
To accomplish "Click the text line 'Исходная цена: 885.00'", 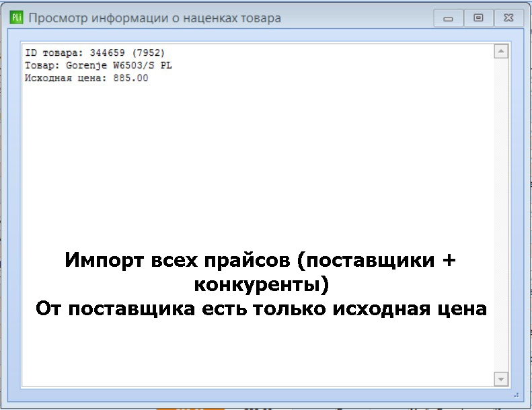I will point(87,78).
